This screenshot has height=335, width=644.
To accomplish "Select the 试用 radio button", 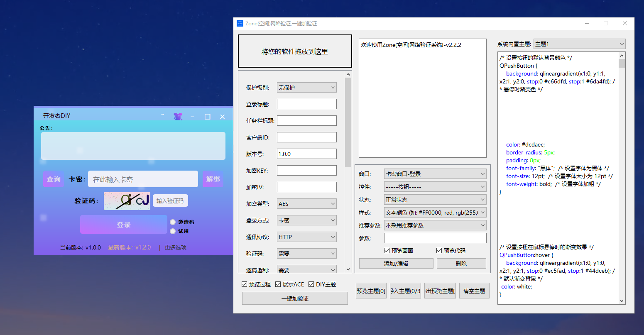I will point(173,231).
